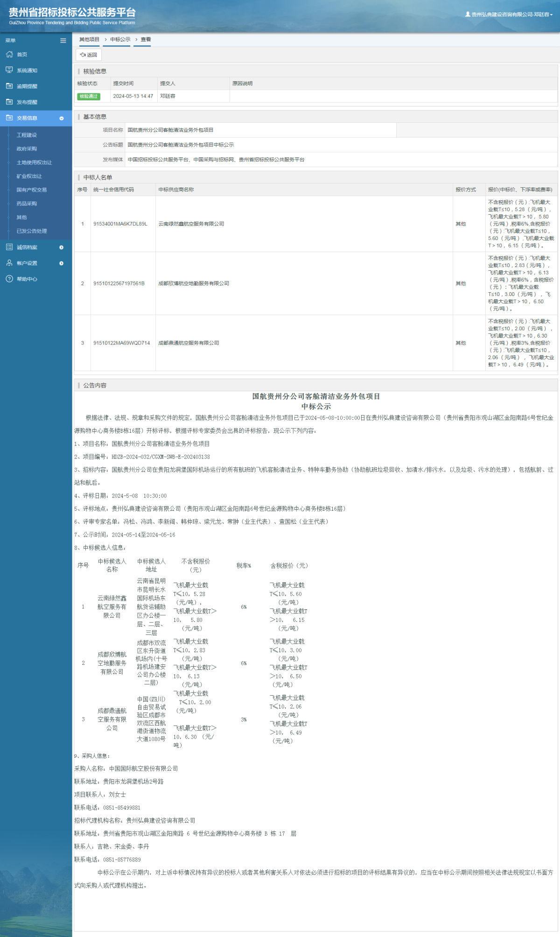Click the 返回 back button

(x=89, y=55)
